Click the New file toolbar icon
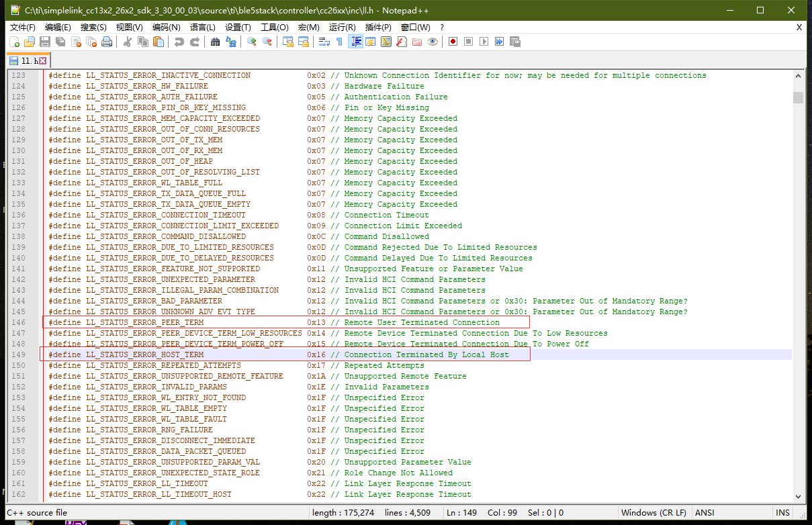This screenshot has height=525, width=812. [13, 42]
